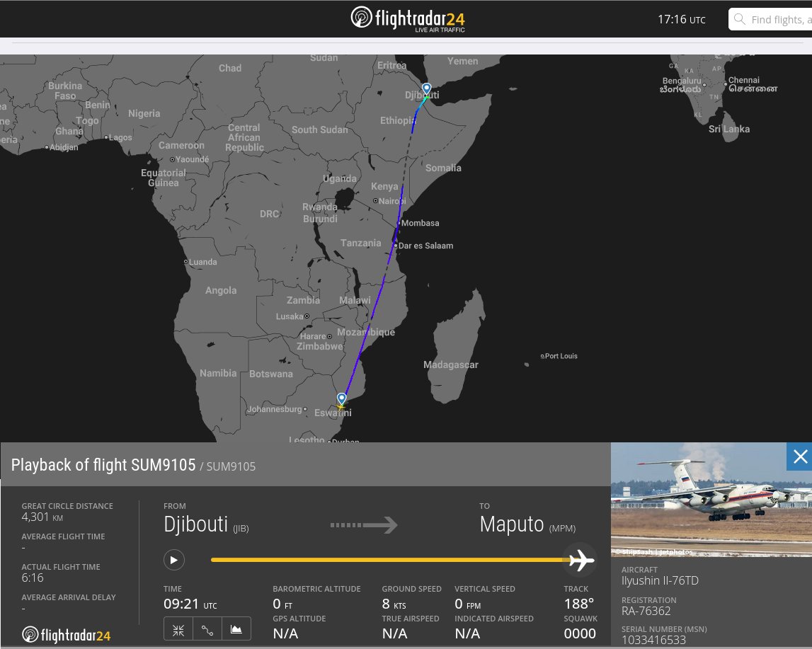Click the Port Louis label on map
The image size is (812, 649).
click(x=560, y=356)
